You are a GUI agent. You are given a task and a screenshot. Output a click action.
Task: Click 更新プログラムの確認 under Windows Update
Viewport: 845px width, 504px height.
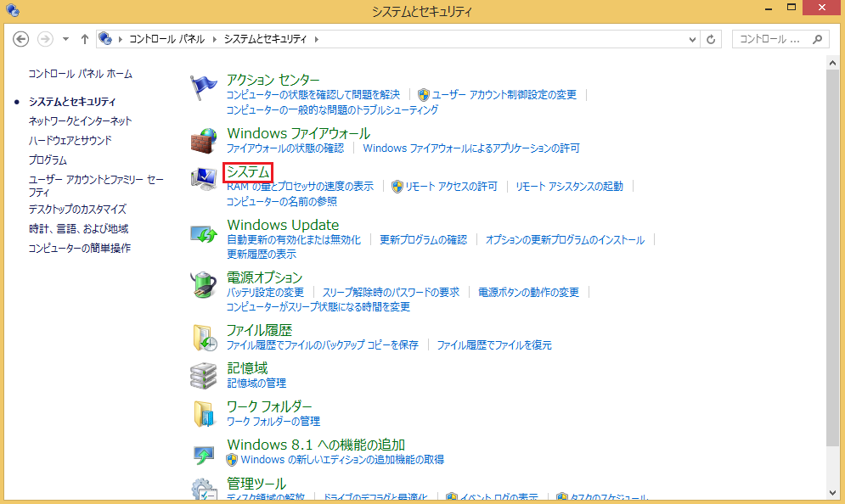[x=422, y=239]
